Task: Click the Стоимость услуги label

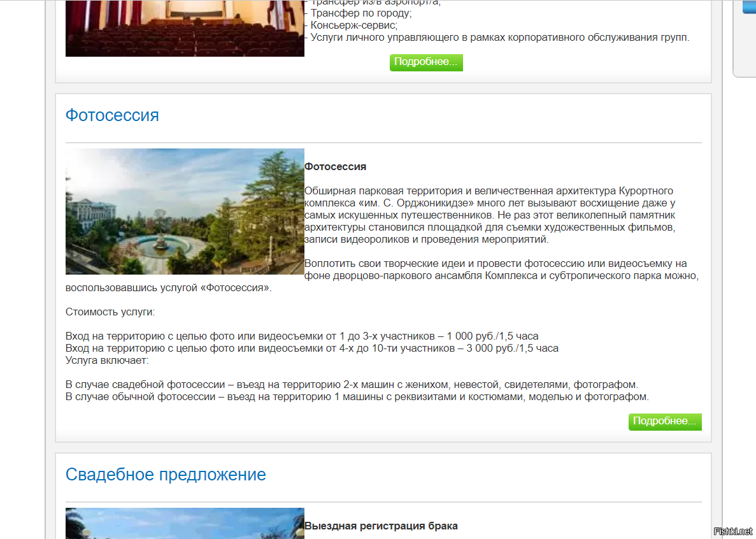Action: pyautogui.click(x=110, y=312)
